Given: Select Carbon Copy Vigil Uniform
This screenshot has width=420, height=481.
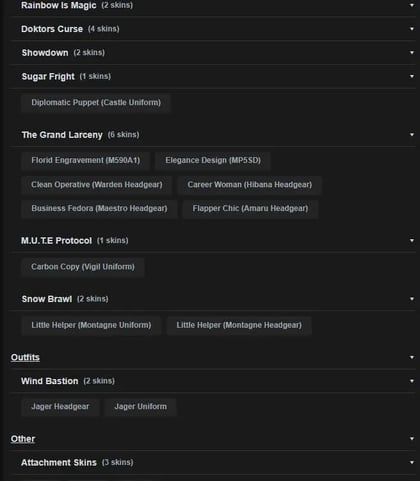Looking at the screenshot, I should [83, 267].
